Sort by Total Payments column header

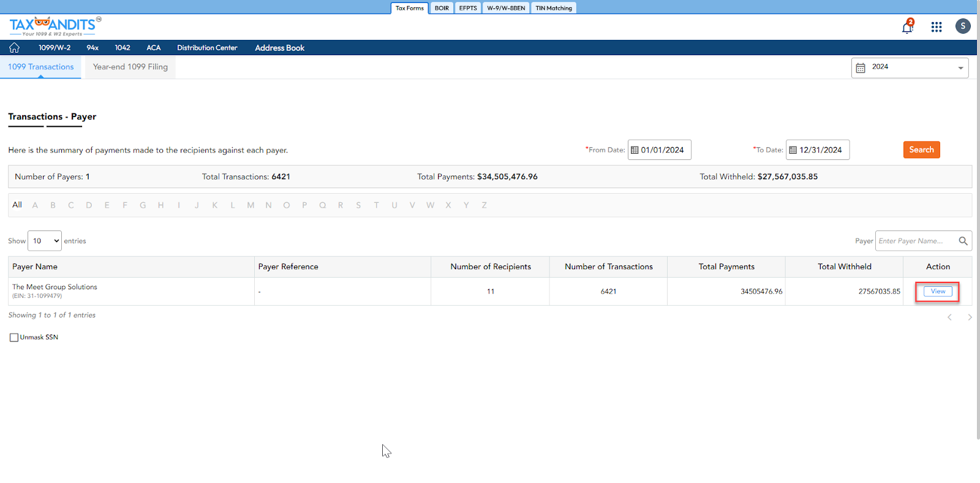click(x=726, y=267)
